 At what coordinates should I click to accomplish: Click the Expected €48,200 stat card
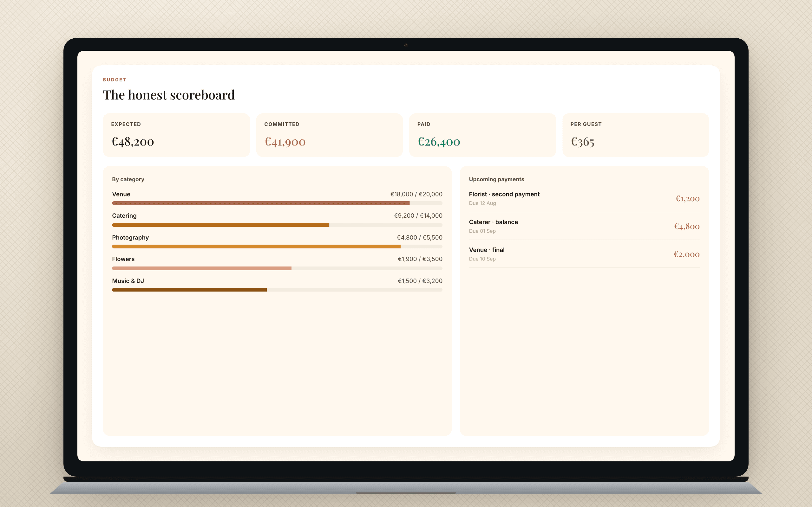click(x=176, y=135)
